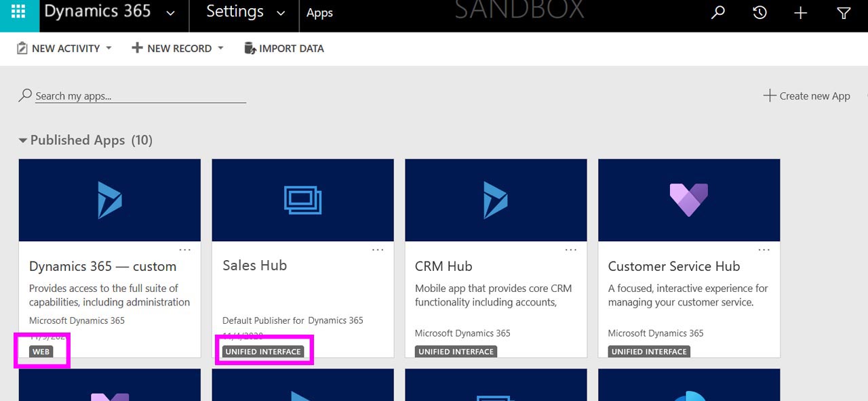Click the CRM Hub title
The image size is (868, 401).
443,266
